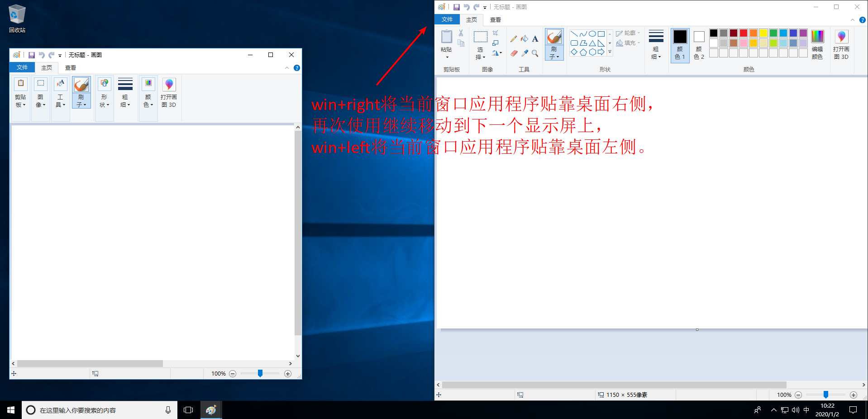Viewport: 868px width, 419px height.
Task: Open 粘贴 dropdown arrow
Action: pos(447,57)
